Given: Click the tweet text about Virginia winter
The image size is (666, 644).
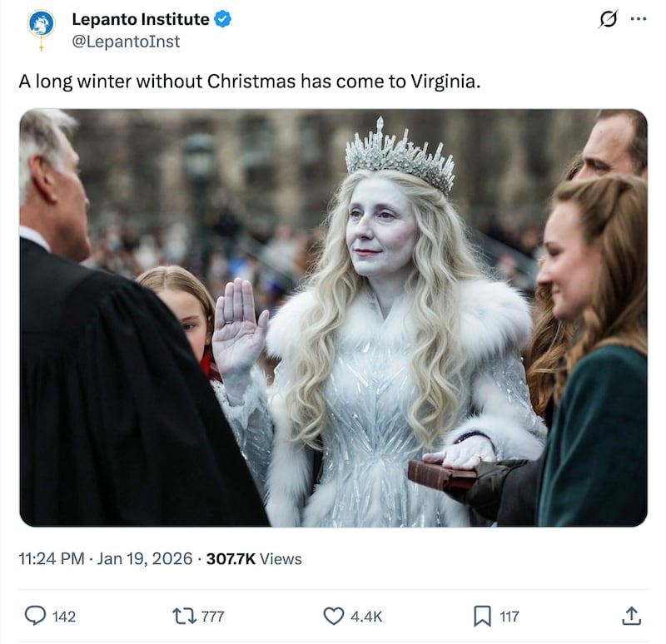Looking at the screenshot, I should 249,82.
